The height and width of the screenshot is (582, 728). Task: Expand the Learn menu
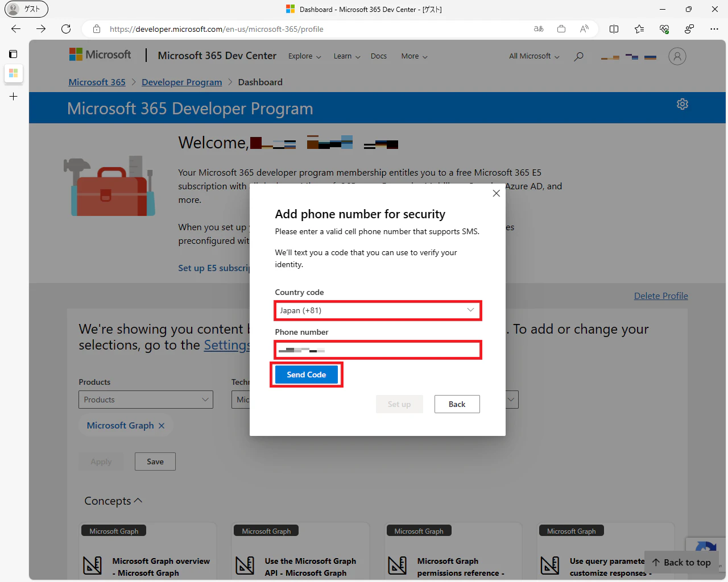tap(347, 56)
